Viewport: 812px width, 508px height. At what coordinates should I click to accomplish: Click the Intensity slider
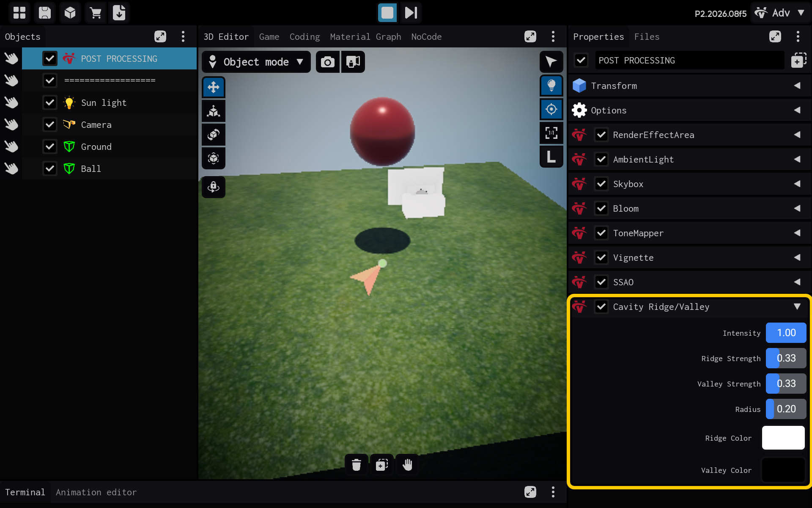click(786, 333)
